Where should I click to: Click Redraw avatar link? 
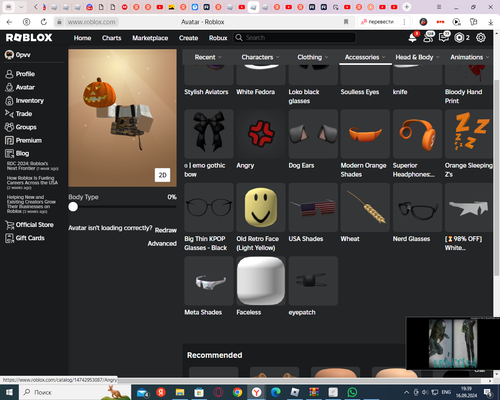[166, 230]
